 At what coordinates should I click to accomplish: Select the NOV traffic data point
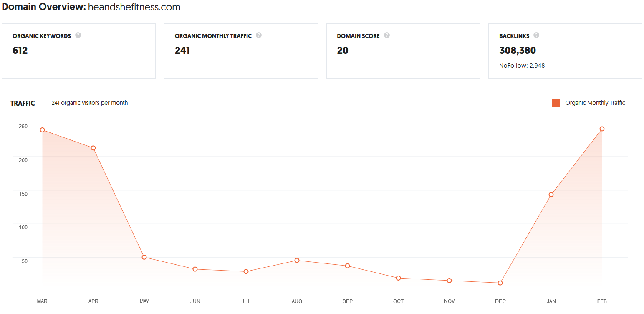[x=450, y=281]
